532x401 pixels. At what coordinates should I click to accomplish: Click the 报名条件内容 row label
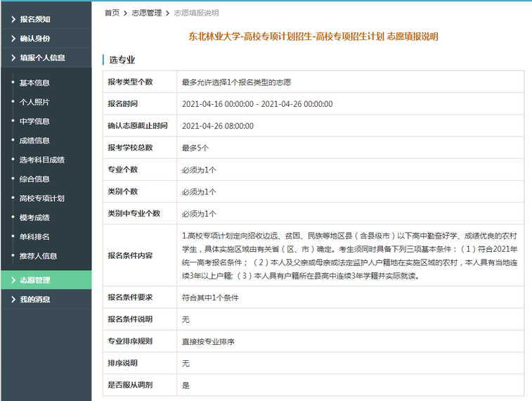[130, 255]
